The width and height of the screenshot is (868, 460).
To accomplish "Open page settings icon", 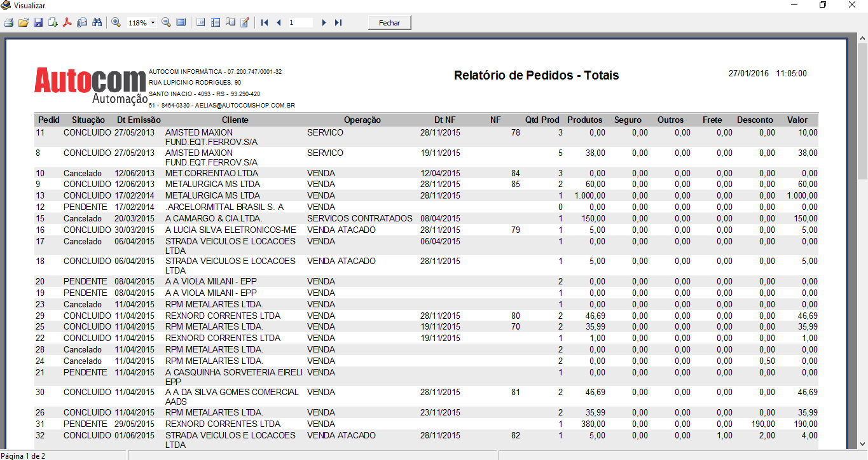I will [230, 23].
